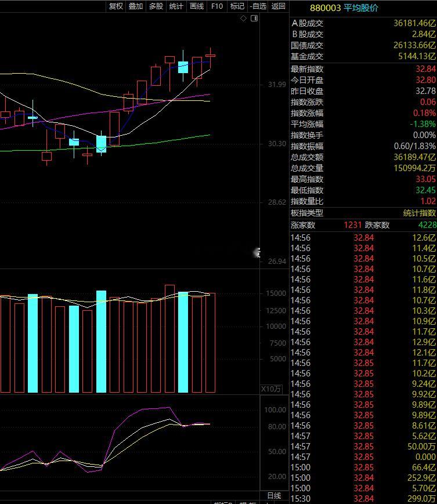Click 国债成交 value 26133.66亿
Viewport: 437px width, 504px height.
414,45
